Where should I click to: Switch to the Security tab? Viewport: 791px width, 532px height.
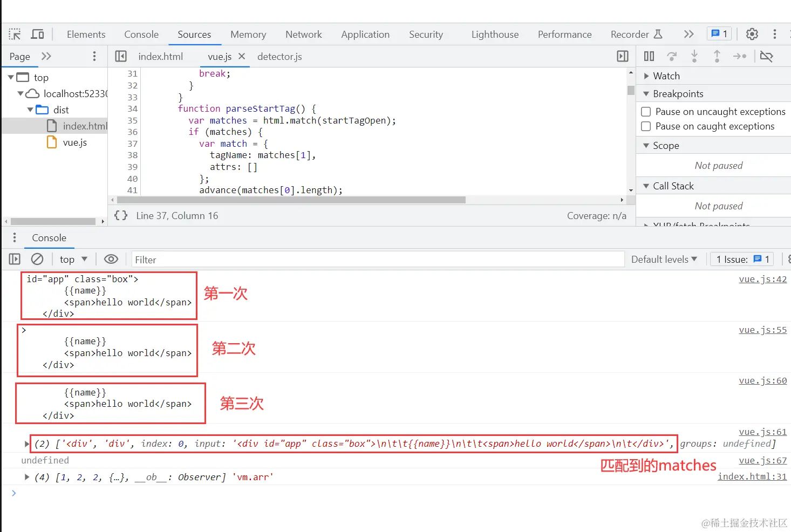[x=426, y=34]
